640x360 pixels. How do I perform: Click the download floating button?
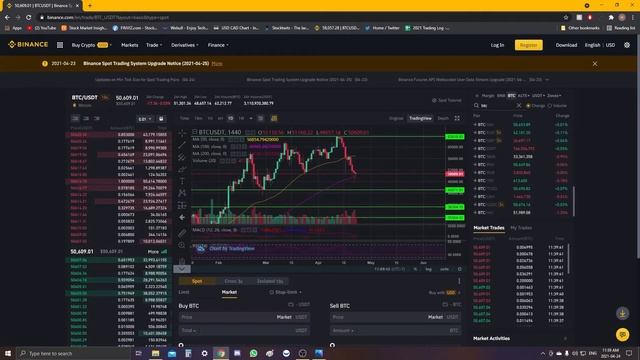point(622,313)
